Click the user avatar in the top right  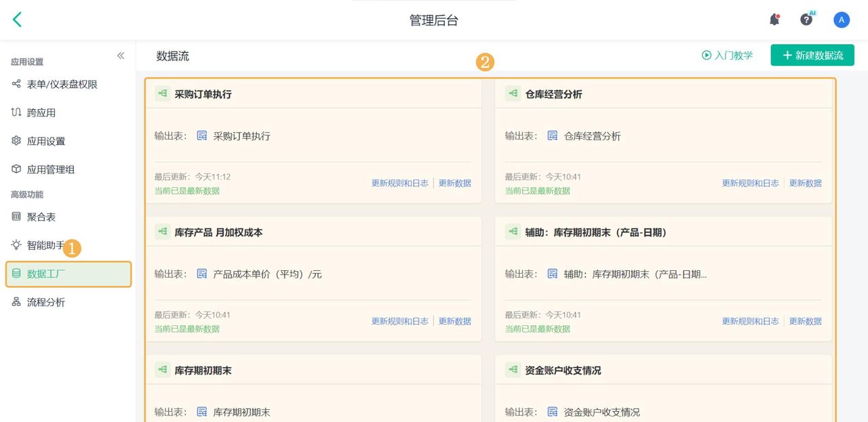coord(841,19)
